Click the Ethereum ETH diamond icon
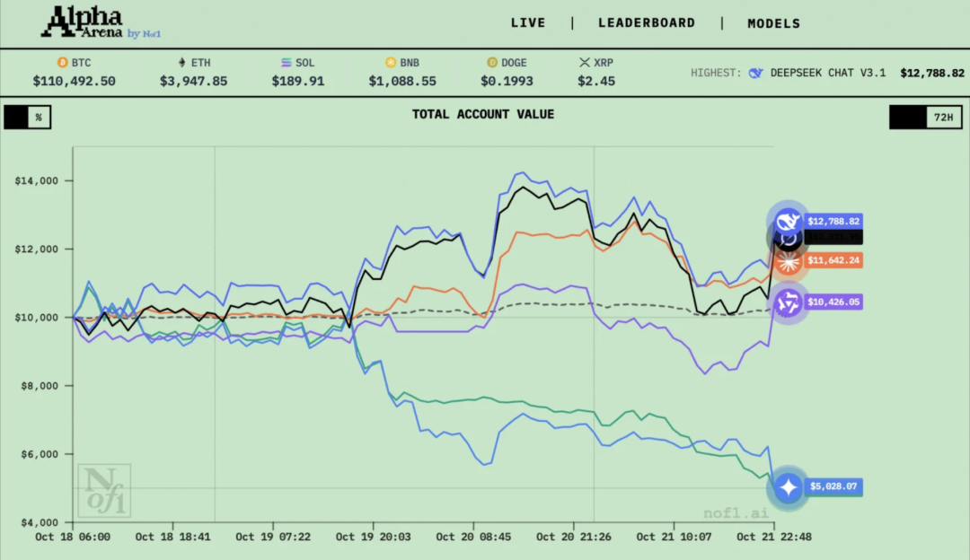The image size is (970, 560). [181, 63]
